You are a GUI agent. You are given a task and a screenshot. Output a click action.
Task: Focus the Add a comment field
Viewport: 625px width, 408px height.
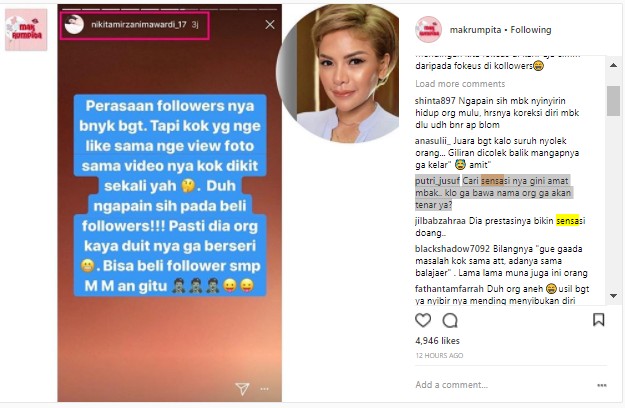[x=502, y=385]
